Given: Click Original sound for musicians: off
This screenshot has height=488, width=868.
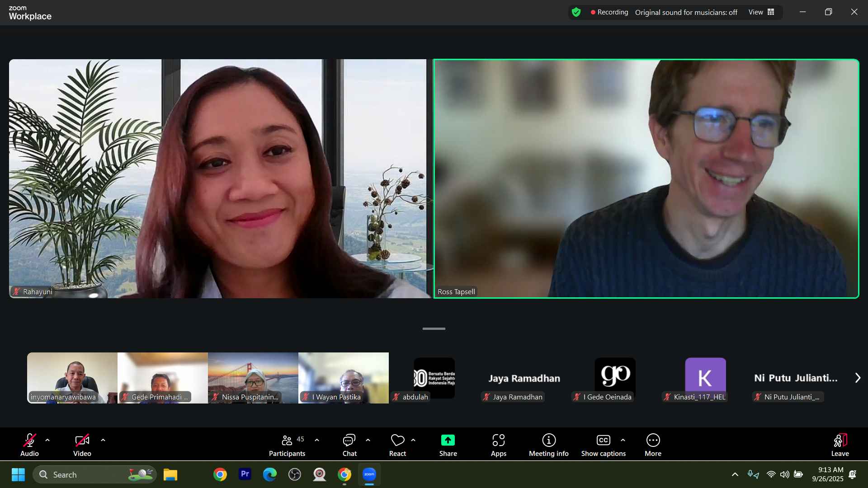Looking at the screenshot, I should click(686, 12).
